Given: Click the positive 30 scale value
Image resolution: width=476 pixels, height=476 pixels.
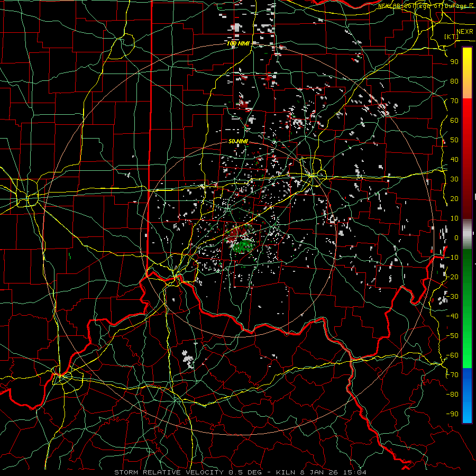Looking at the screenshot, I should coord(454,179).
